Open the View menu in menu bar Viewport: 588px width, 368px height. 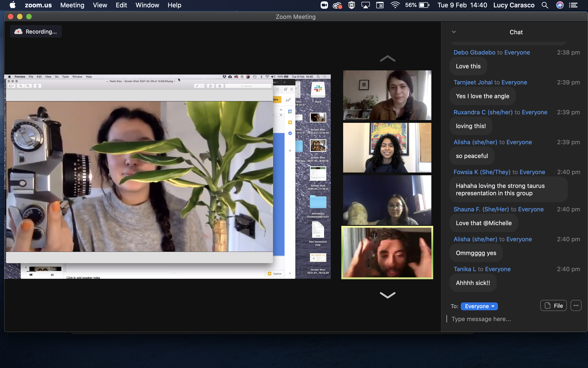coord(100,5)
